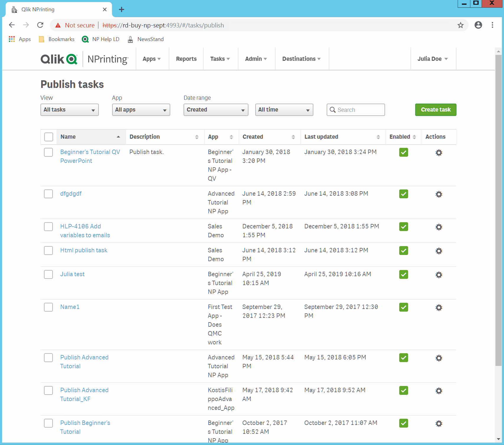Expand the All time date range dropdown

tap(284, 110)
